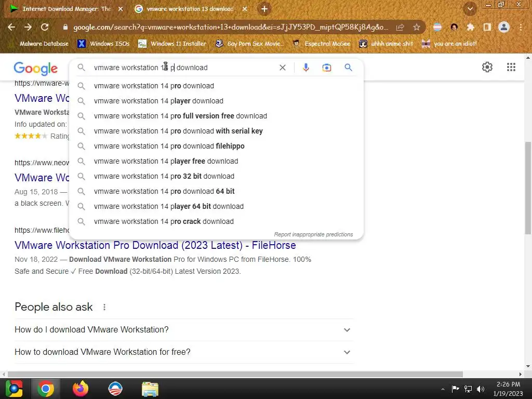Open Google quick settings gear
The height and width of the screenshot is (399, 532).
tap(487, 67)
